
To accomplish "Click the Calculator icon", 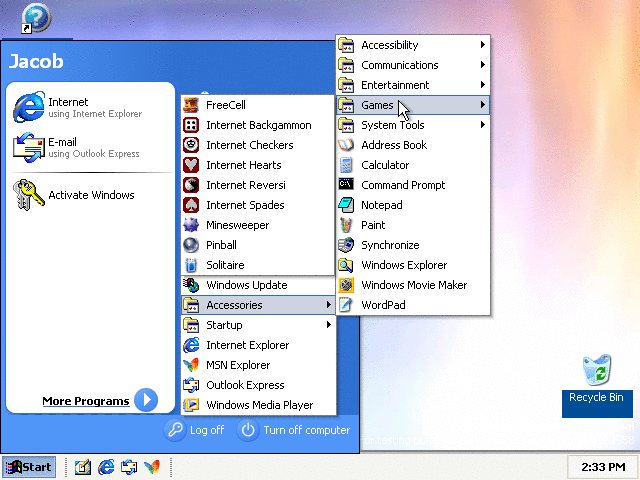I will click(x=346, y=165).
